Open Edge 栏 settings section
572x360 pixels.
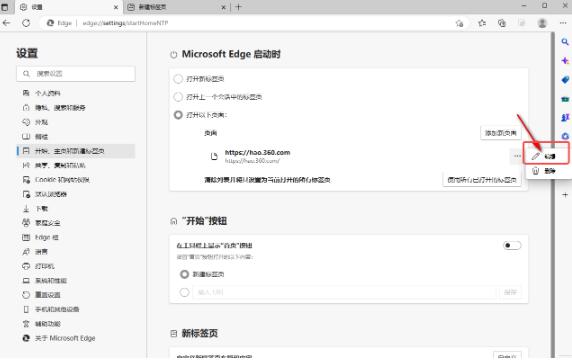(76, 237)
